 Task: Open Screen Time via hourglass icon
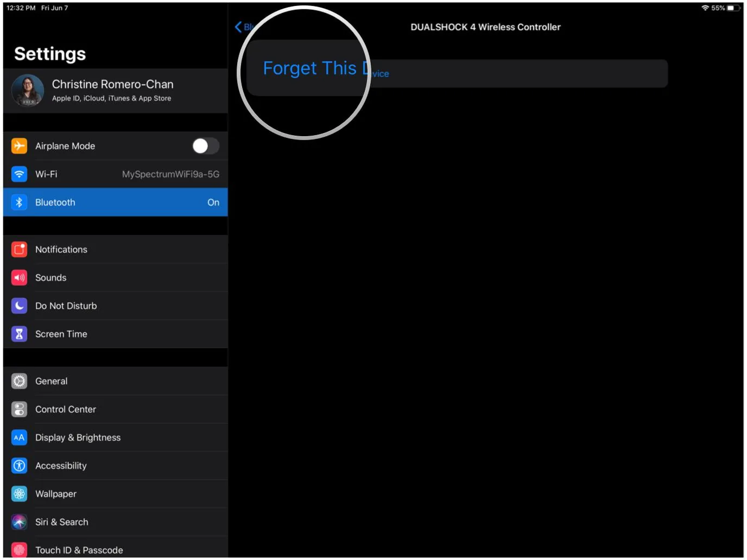pyautogui.click(x=19, y=334)
